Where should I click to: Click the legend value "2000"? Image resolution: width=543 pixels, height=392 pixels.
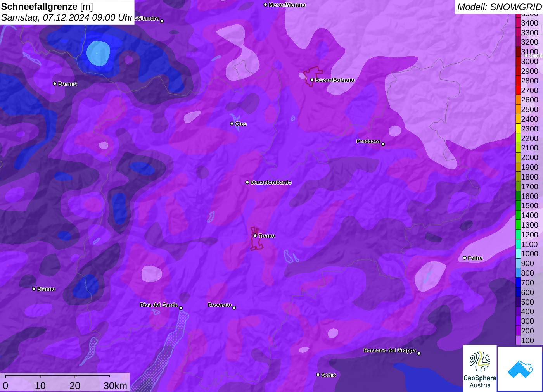(x=530, y=157)
